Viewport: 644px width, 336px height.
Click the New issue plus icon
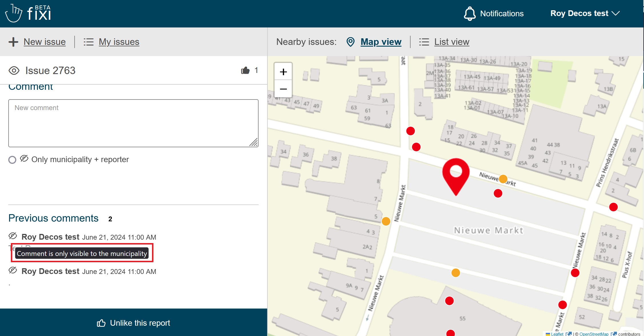(x=13, y=41)
